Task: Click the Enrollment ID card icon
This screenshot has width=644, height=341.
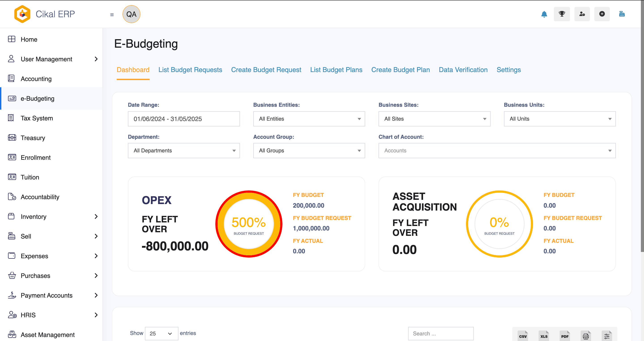Action: tap(12, 157)
